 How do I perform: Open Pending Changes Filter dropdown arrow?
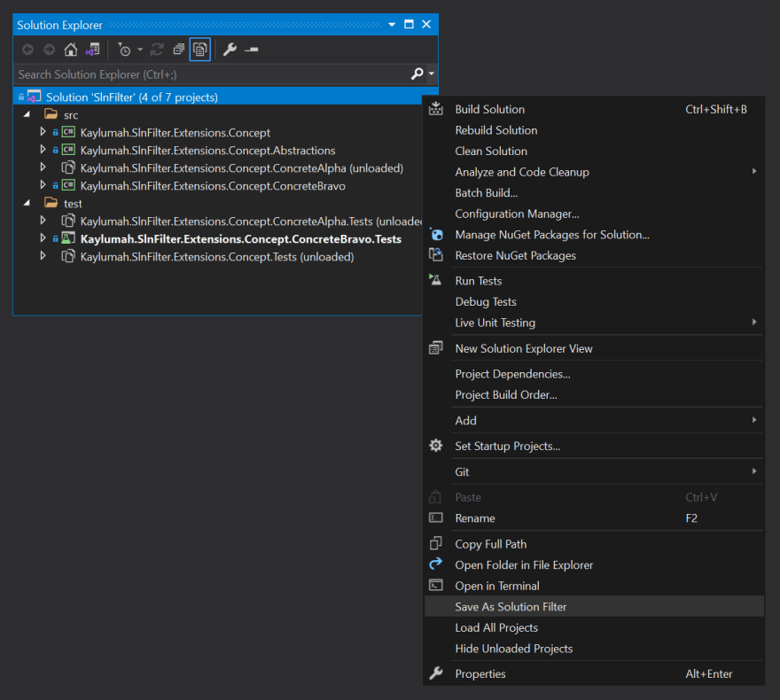tap(140, 50)
